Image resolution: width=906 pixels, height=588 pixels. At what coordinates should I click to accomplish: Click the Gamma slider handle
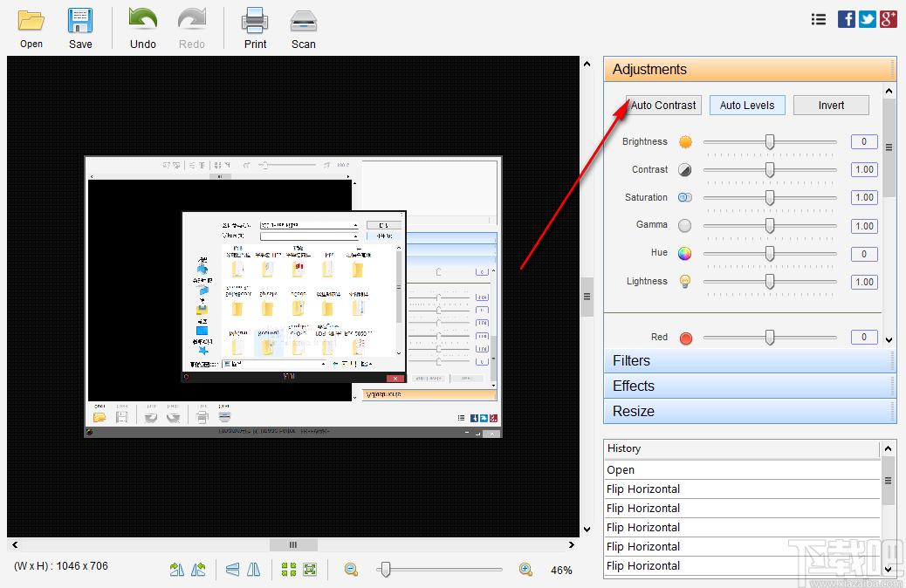(770, 225)
